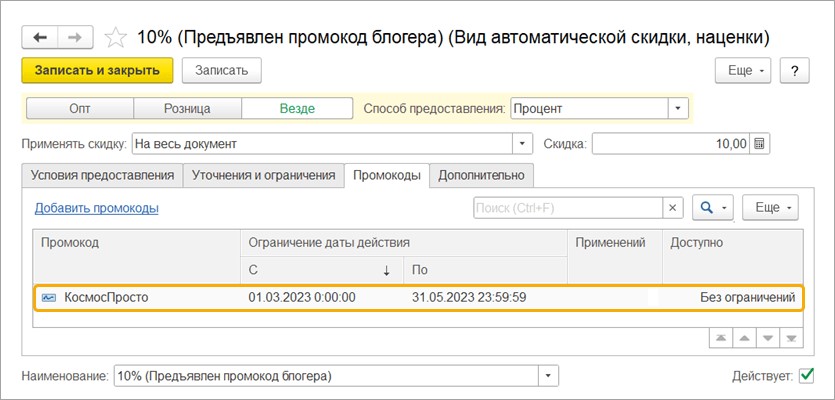Select the Опт toggle option
The width and height of the screenshot is (835, 400).
click(79, 108)
